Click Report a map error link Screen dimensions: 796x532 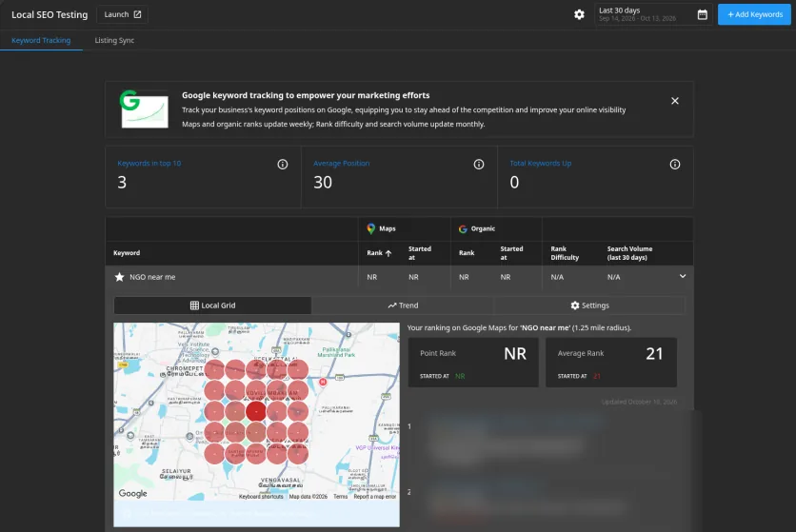375,497
